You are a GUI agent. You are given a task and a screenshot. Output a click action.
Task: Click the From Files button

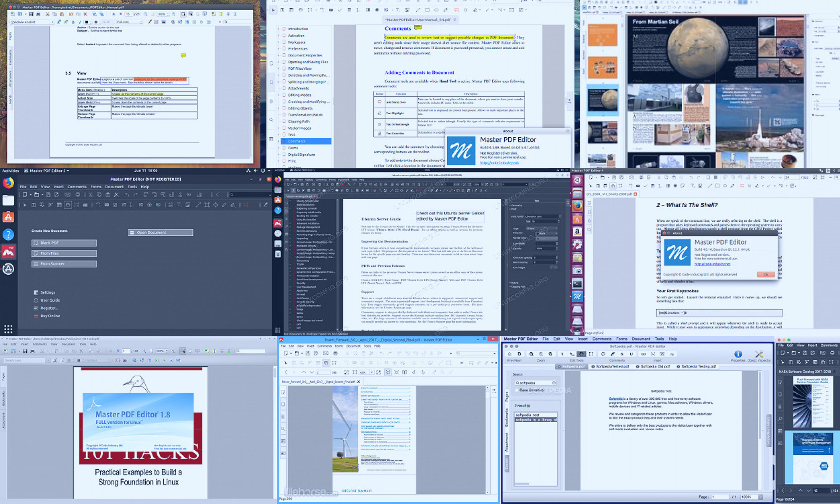click(x=64, y=253)
